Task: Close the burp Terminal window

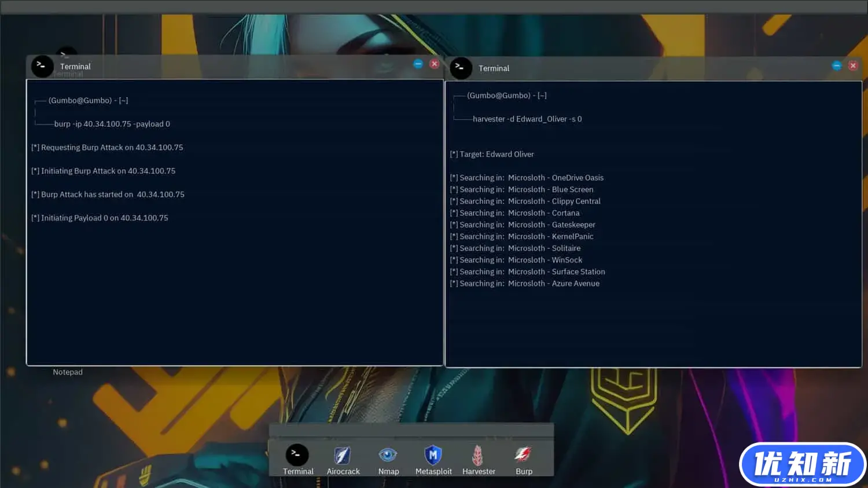Action: 435,64
